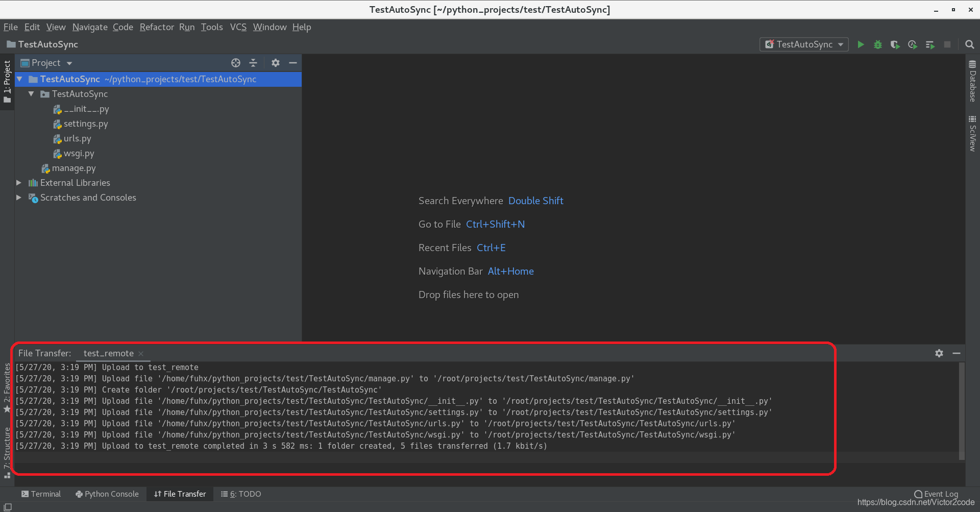Open the Python Console tool window
Image resolution: width=980 pixels, height=512 pixels.
[x=107, y=494]
